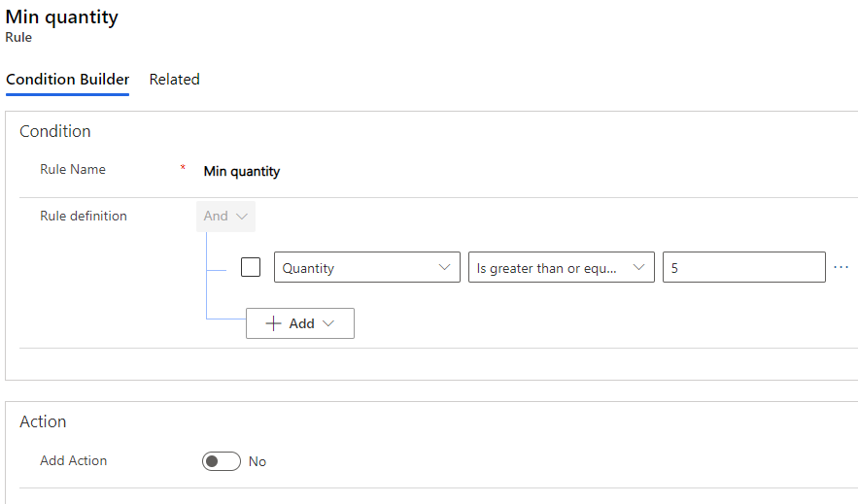Select the Condition Builder tab
The image size is (858, 504).
coord(68,80)
